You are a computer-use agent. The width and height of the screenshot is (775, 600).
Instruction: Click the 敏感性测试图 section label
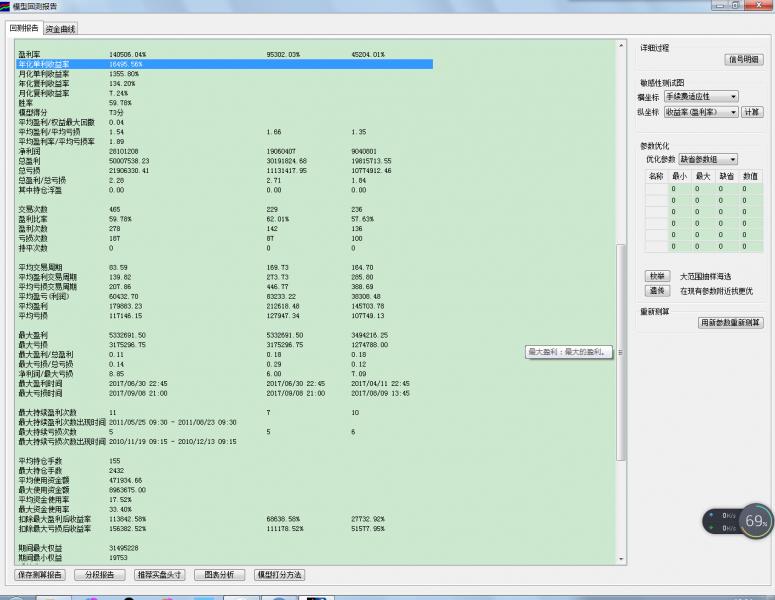point(662,83)
